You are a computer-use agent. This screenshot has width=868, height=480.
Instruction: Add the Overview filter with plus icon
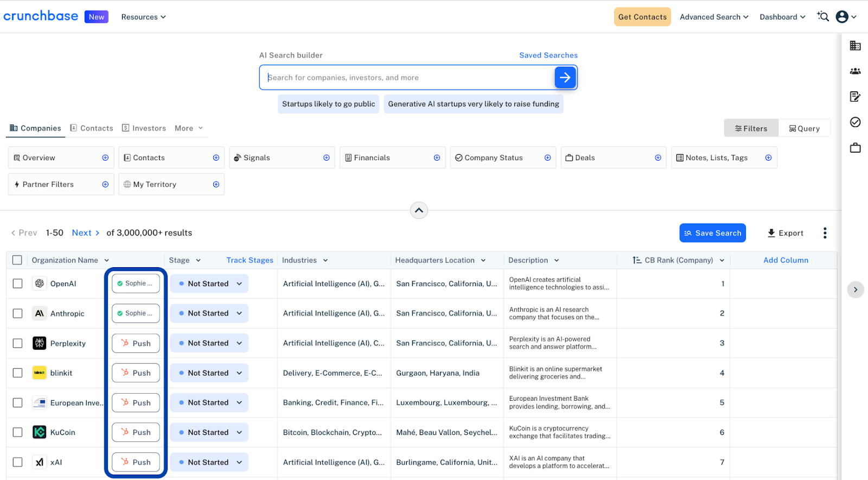pos(105,158)
